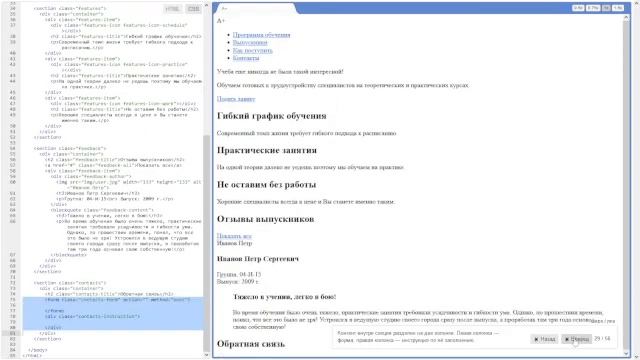Follow the "Показать все" feedback link
The width and height of the screenshot is (640, 360).
[234, 236]
